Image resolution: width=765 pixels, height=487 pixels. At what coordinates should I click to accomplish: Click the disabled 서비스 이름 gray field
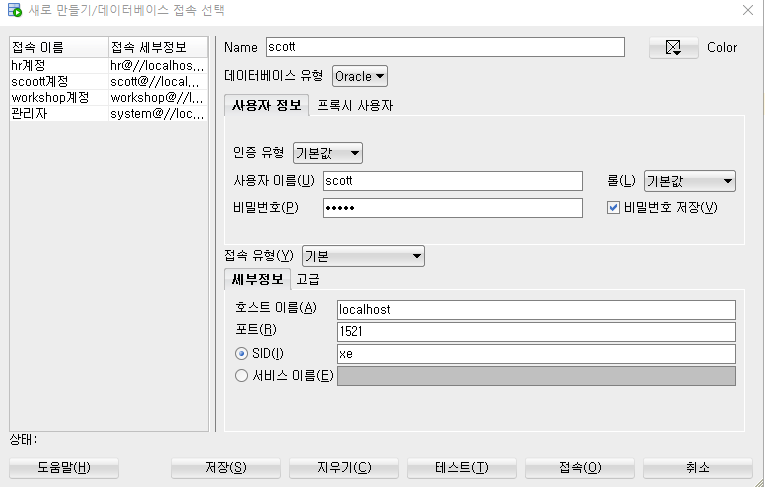point(536,376)
